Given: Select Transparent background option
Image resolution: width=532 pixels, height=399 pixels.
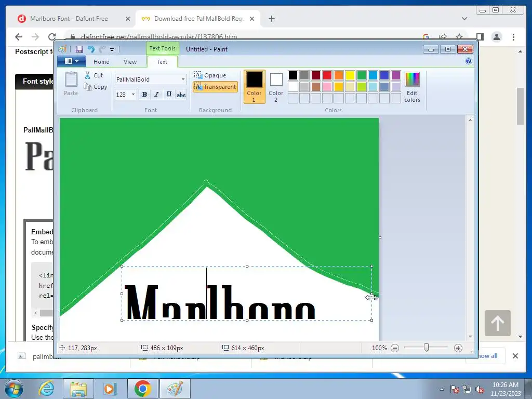Looking at the screenshot, I should pos(215,87).
